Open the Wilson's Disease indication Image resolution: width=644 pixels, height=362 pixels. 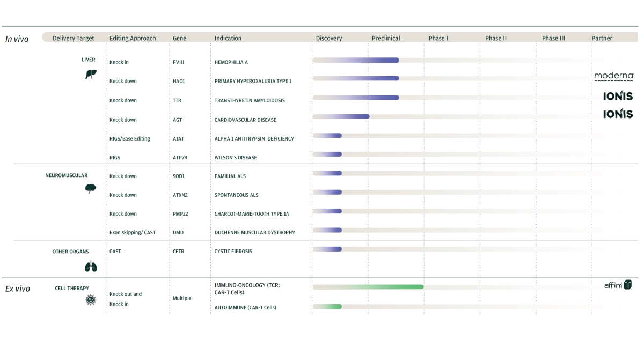pyautogui.click(x=236, y=158)
